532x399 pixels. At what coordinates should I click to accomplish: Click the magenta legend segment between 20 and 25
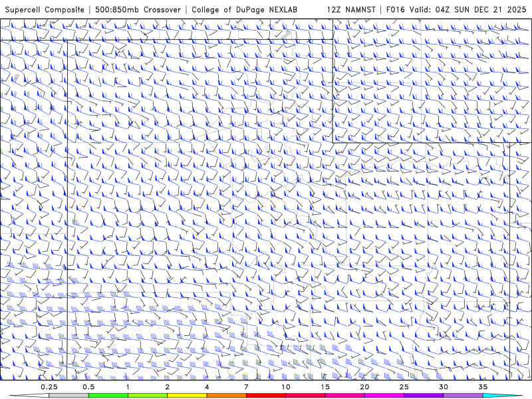coord(384,396)
